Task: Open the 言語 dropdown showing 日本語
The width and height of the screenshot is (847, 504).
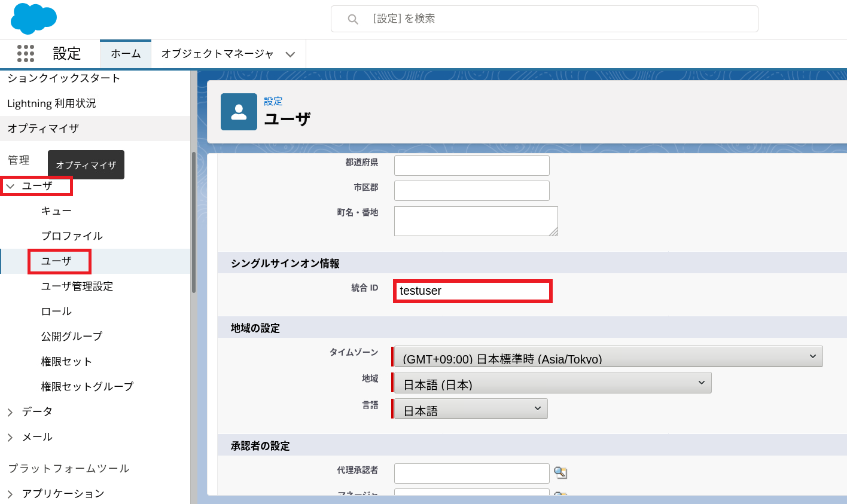Action: point(471,409)
